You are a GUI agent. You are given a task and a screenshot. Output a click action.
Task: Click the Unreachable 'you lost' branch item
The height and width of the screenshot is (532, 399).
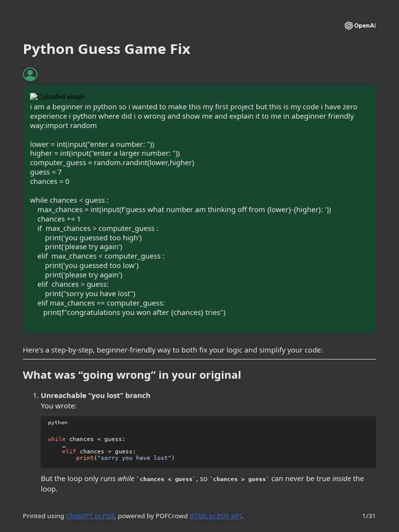point(96,395)
